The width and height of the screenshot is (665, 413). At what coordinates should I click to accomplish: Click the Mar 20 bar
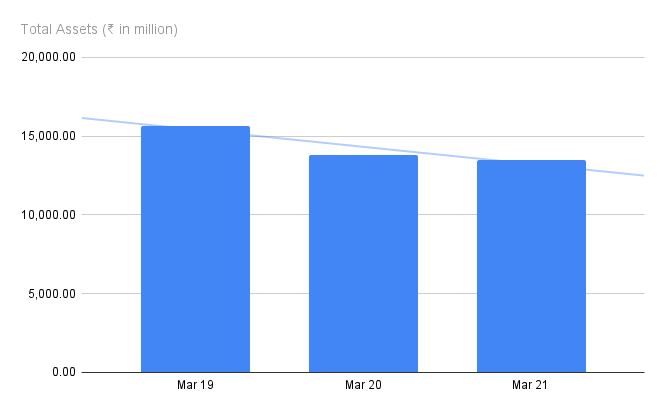tap(363, 264)
